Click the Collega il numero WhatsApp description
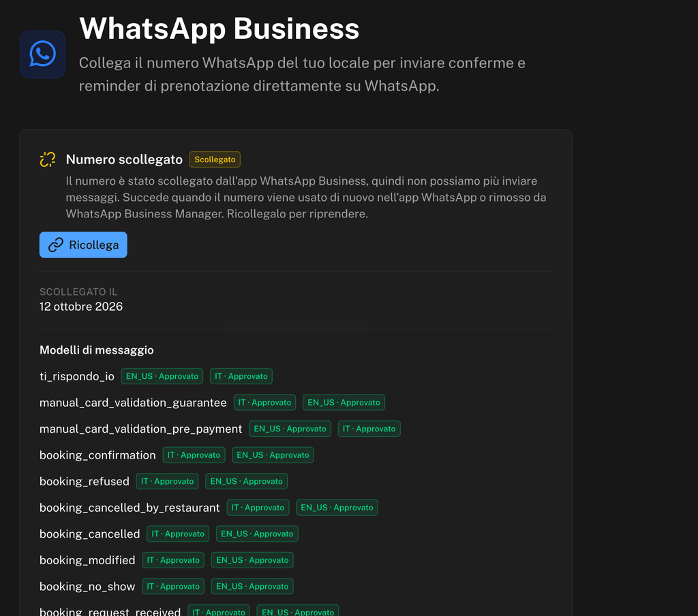 point(302,74)
